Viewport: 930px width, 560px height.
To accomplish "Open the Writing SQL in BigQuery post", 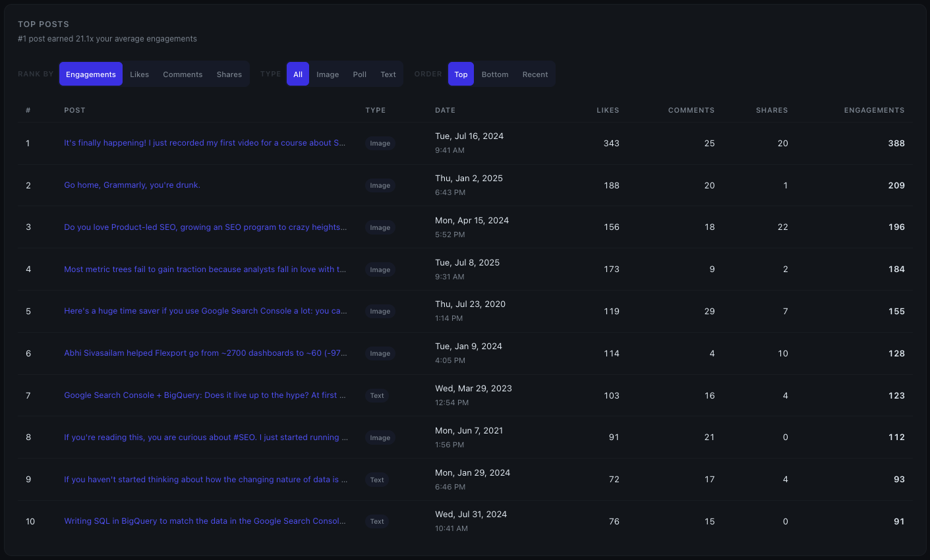I will (x=204, y=521).
